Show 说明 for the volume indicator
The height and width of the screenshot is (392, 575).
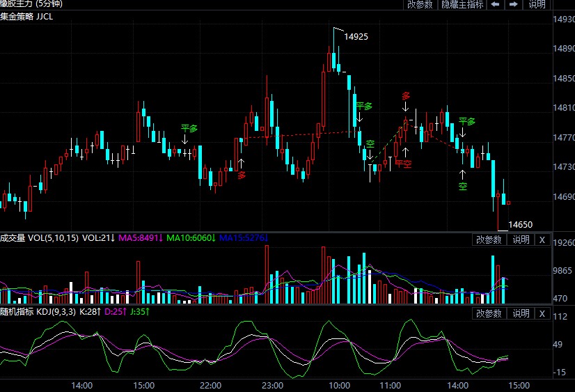pyautogui.click(x=521, y=240)
